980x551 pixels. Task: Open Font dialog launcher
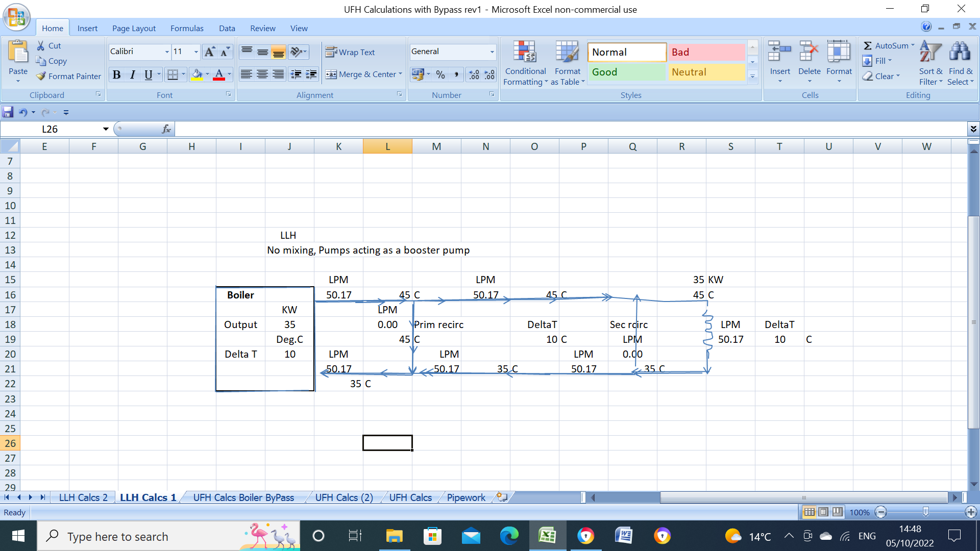coord(229,94)
